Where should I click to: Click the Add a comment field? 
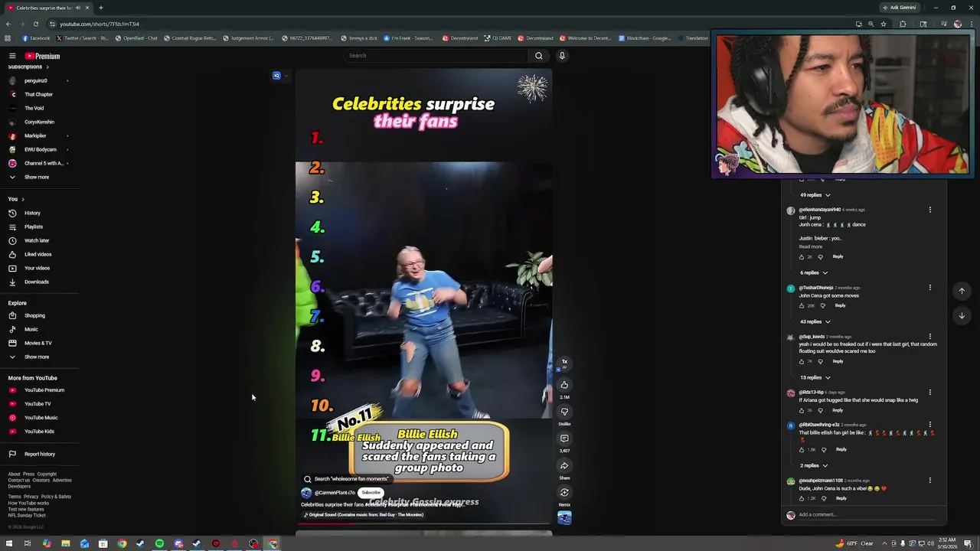point(865,514)
